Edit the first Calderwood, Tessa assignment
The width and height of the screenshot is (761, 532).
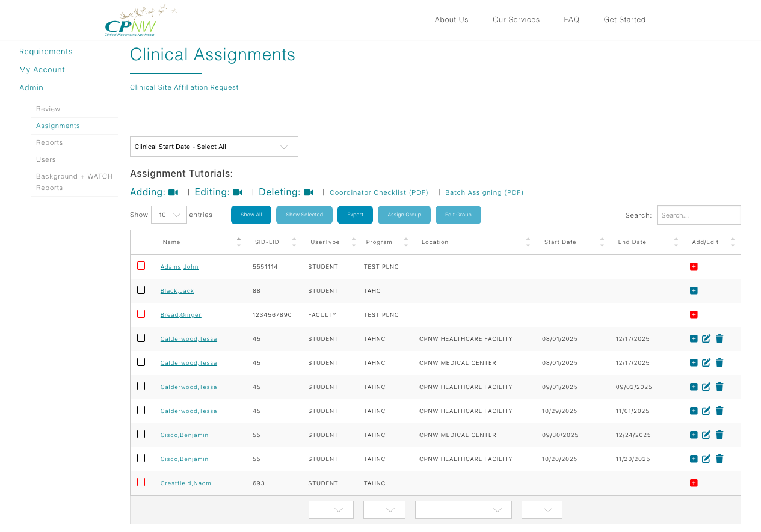(x=706, y=338)
